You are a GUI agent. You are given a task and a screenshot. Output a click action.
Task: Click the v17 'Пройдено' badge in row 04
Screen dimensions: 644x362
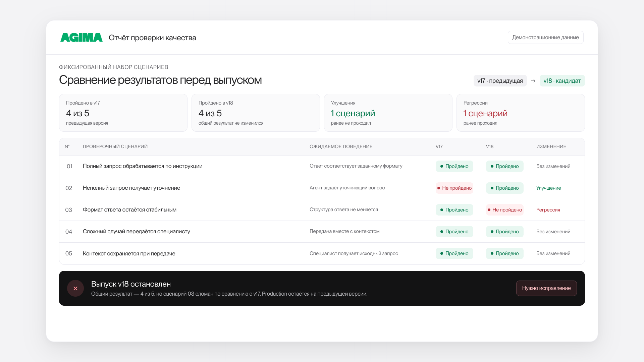[454, 232]
